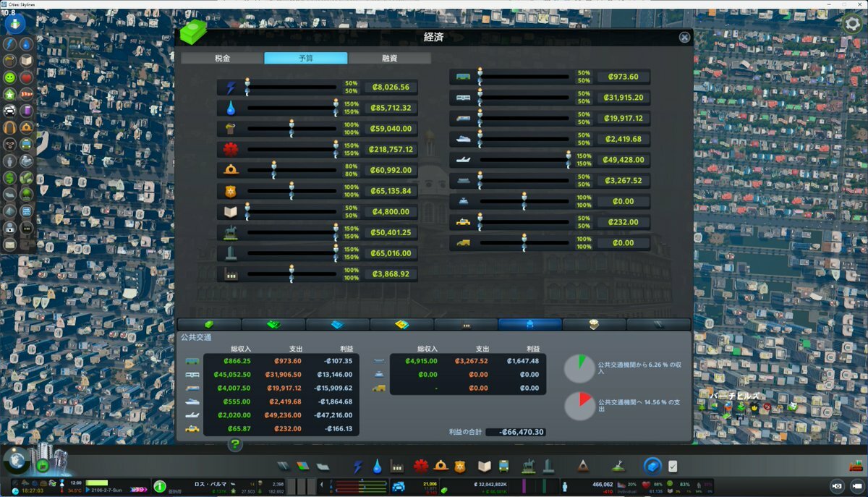Image resolution: width=868 pixels, height=497 pixels.
Task: Select the highlighted public transport income tab
Action: click(x=529, y=325)
